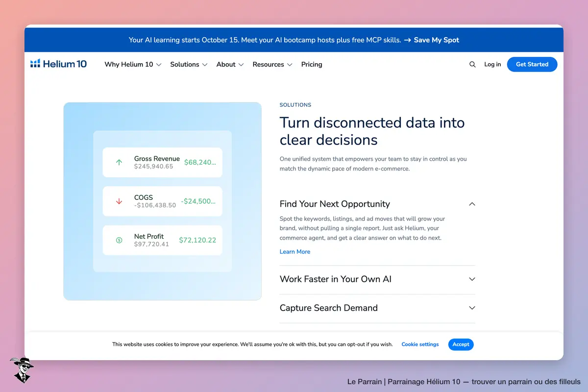Open the Solutions navigation dropdown
Image resolution: width=588 pixels, height=392 pixels.
point(189,64)
